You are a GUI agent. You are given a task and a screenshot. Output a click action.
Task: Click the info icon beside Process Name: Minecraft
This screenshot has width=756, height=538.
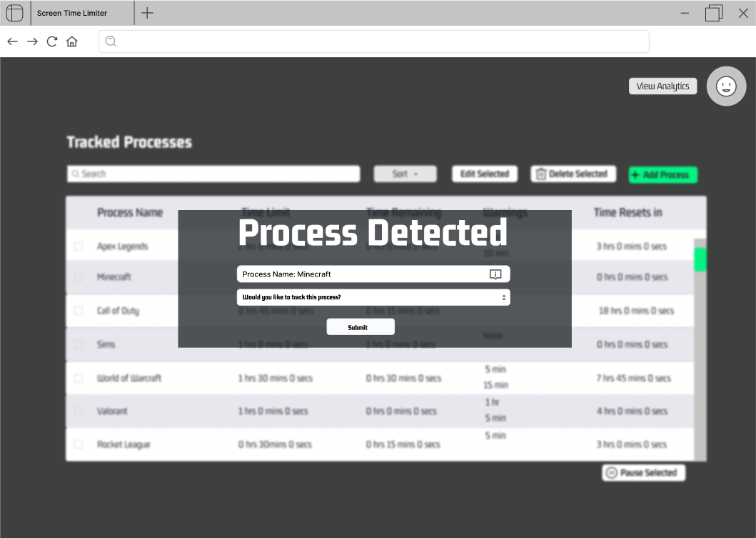(x=495, y=274)
